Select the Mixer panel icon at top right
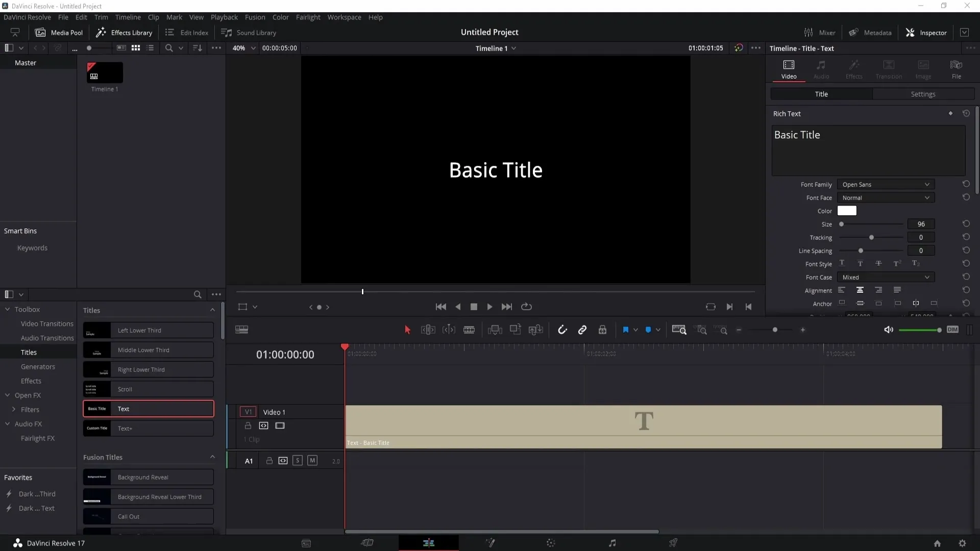Image resolution: width=980 pixels, height=551 pixels. (809, 32)
